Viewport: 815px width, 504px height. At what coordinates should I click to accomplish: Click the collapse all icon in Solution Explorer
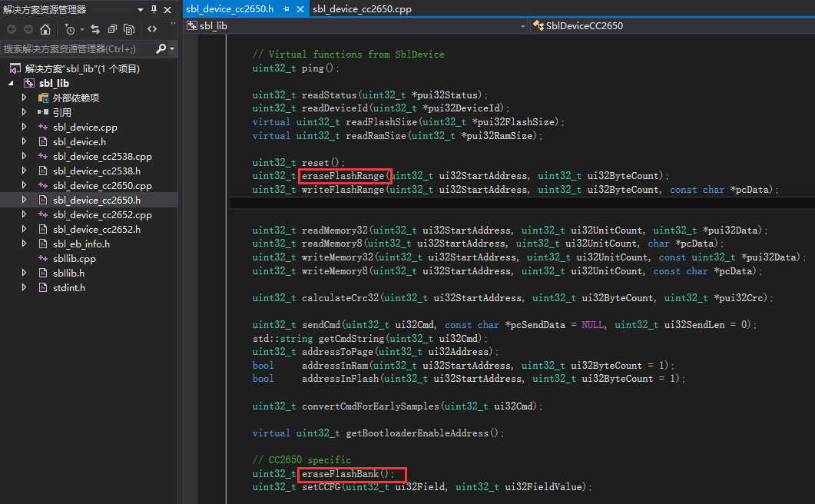(x=113, y=29)
